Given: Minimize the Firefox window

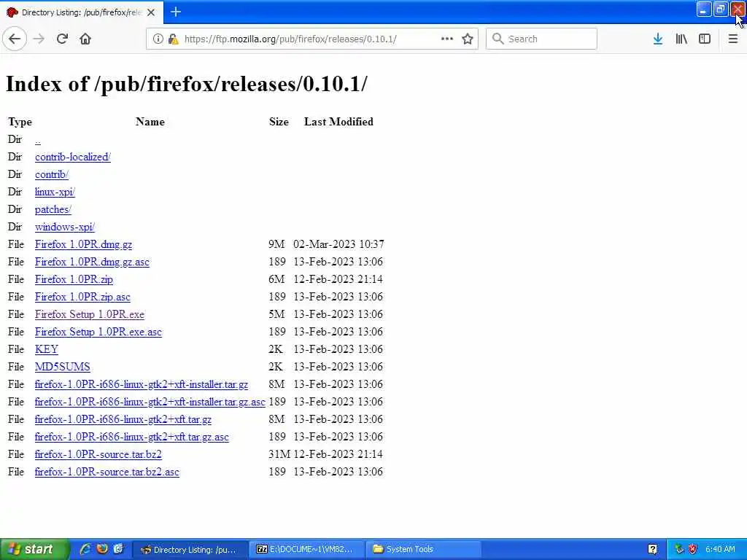Looking at the screenshot, I should [703, 9].
